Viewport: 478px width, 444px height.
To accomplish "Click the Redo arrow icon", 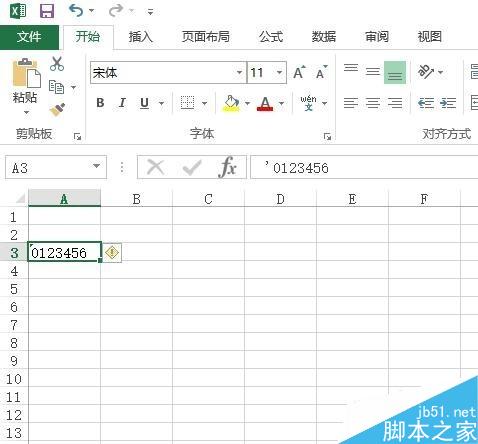I will pyautogui.click(x=116, y=11).
